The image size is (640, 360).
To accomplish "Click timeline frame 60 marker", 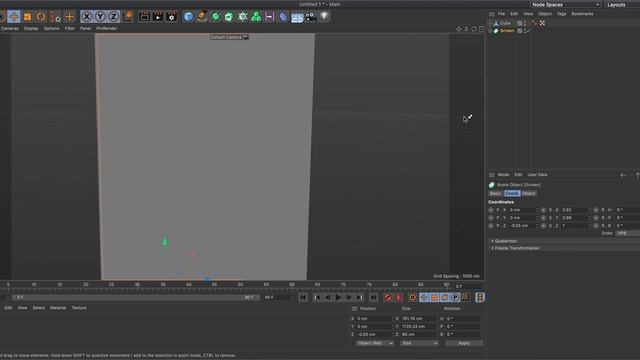I will tap(292, 285).
